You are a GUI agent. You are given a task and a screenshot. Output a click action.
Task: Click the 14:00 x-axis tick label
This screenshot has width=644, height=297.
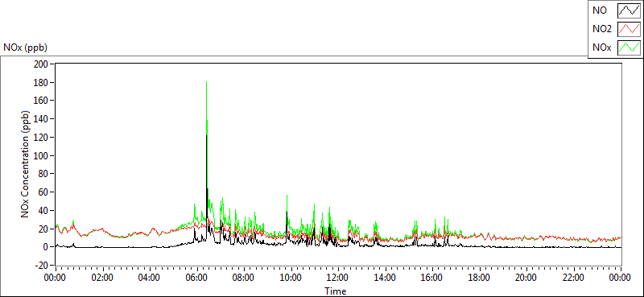pyautogui.click(x=385, y=278)
